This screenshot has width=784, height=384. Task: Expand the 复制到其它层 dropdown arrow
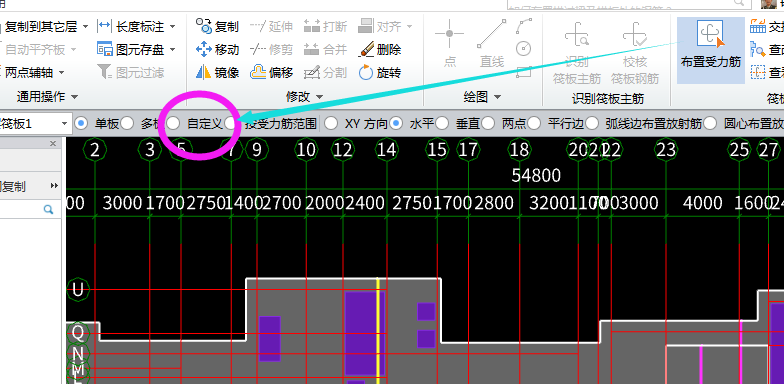(x=85, y=26)
